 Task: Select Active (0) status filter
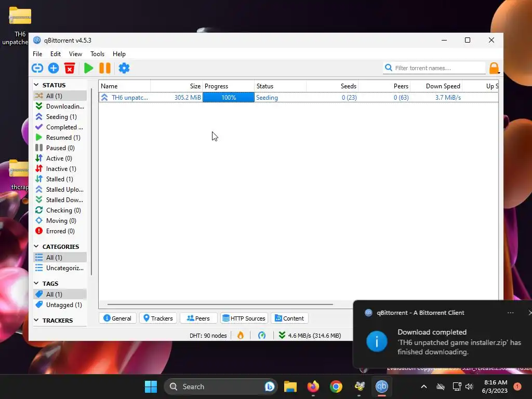60,158
